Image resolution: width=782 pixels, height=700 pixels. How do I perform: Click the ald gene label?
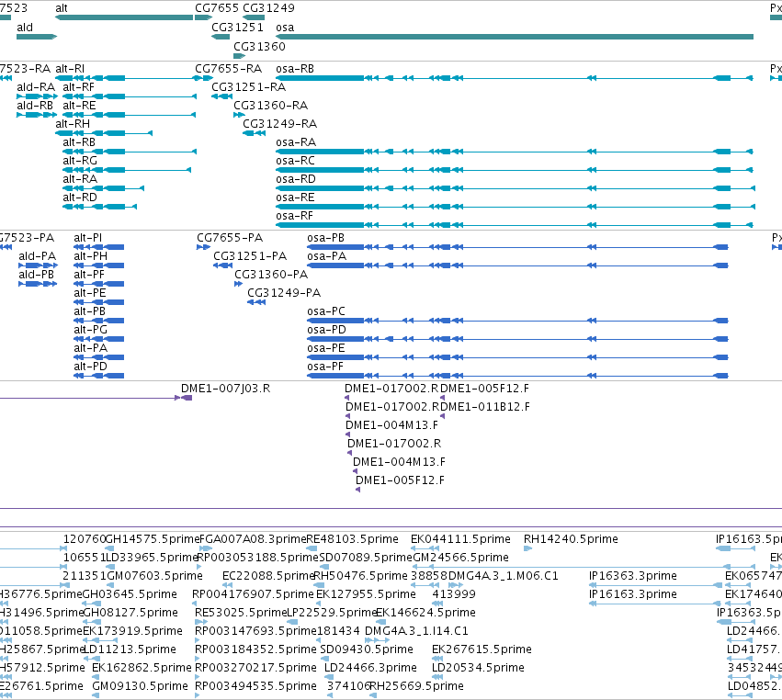pos(25,28)
